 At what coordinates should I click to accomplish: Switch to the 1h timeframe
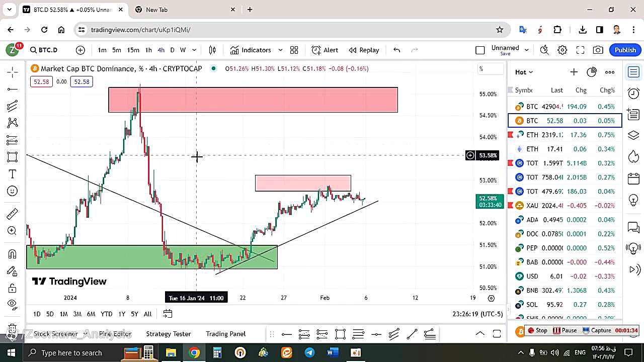point(148,50)
